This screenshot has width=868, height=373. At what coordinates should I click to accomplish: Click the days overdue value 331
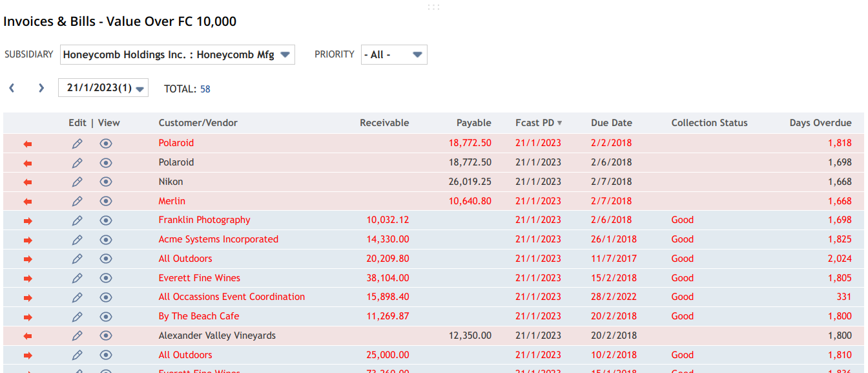point(844,297)
